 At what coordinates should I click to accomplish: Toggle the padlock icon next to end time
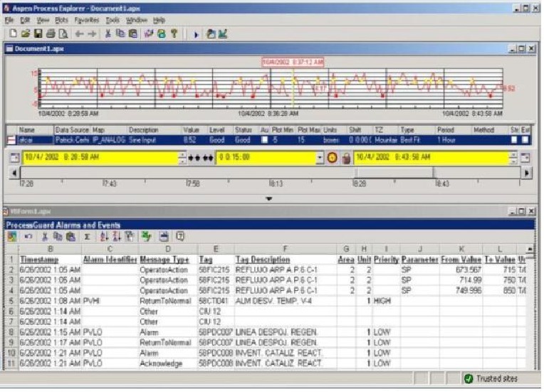click(x=346, y=159)
